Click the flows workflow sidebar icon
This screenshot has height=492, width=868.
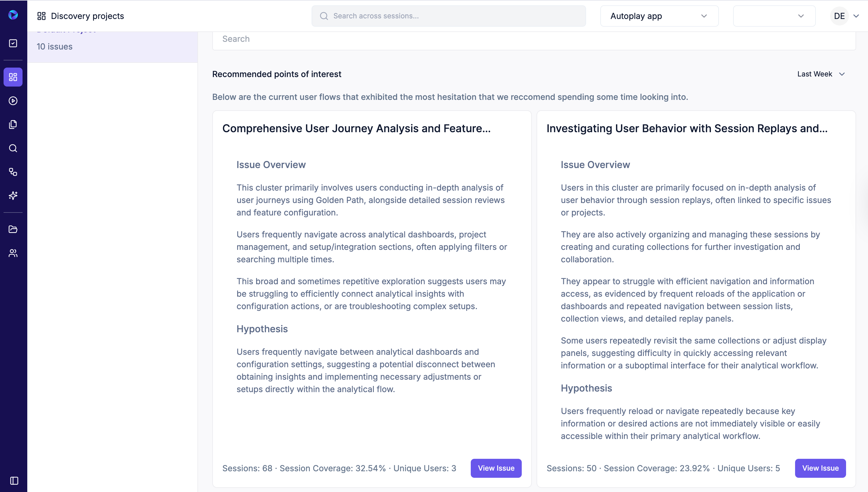coord(13,172)
